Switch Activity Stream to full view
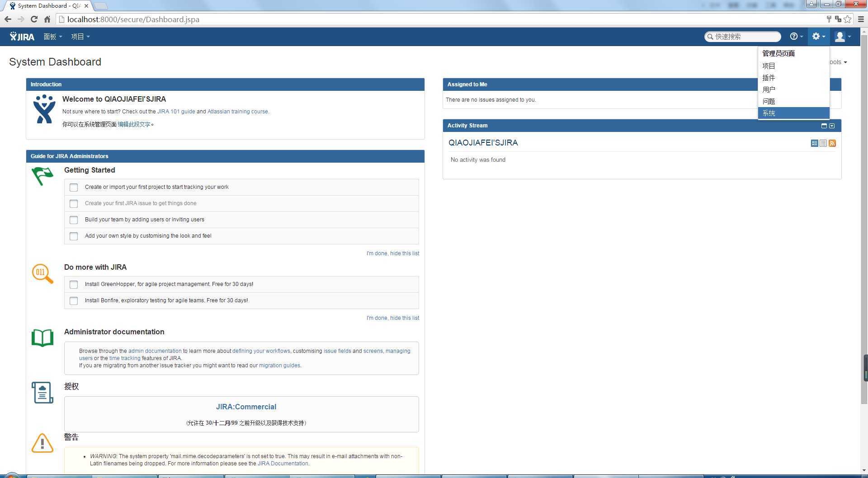Screen dimensions: 868x478 pyautogui.click(x=815, y=143)
